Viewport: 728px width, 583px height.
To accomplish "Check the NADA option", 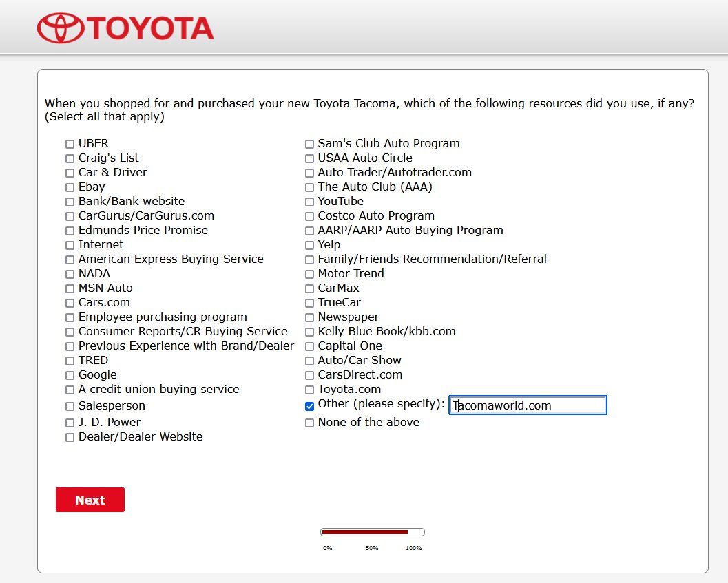I will [70, 275].
